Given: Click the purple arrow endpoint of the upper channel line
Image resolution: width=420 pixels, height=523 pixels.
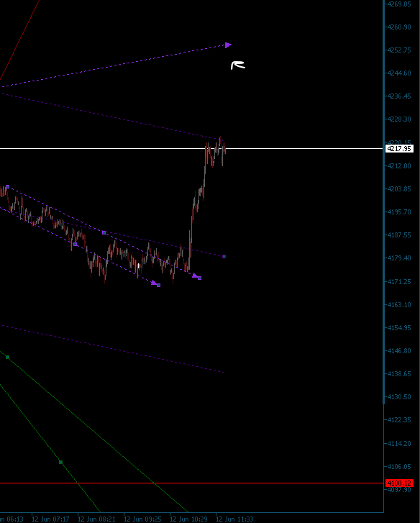Looking at the screenshot, I should click(x=196, y=276).
